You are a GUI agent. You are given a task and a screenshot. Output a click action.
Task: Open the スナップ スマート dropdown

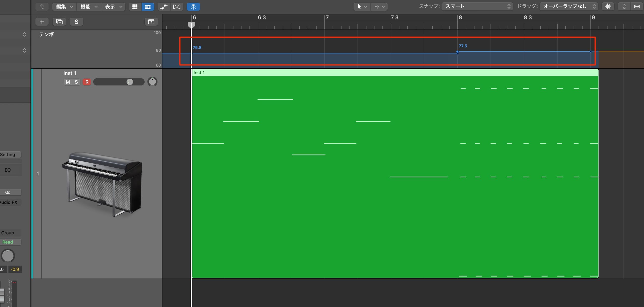[x=477, y=7]
